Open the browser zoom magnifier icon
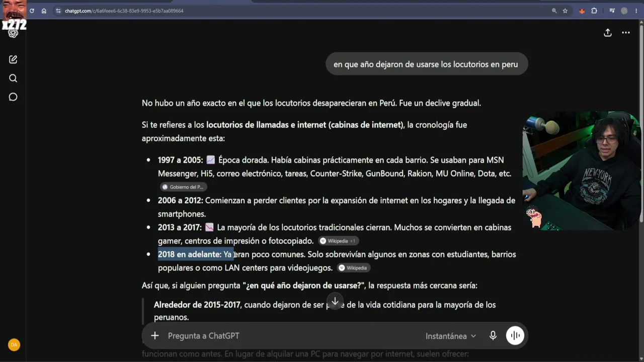The width and height of the screenshot is (644, 362). (554, 11)
